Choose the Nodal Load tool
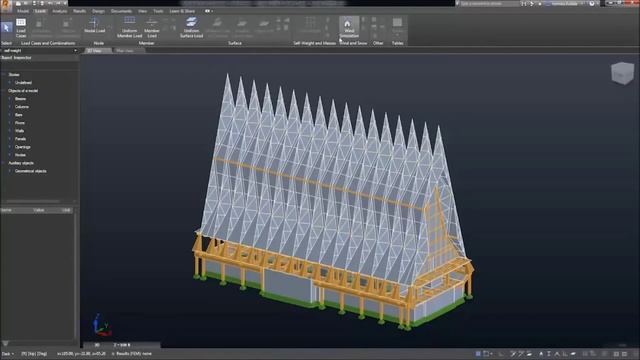640x360 pixels. click(x=94, y=25)
